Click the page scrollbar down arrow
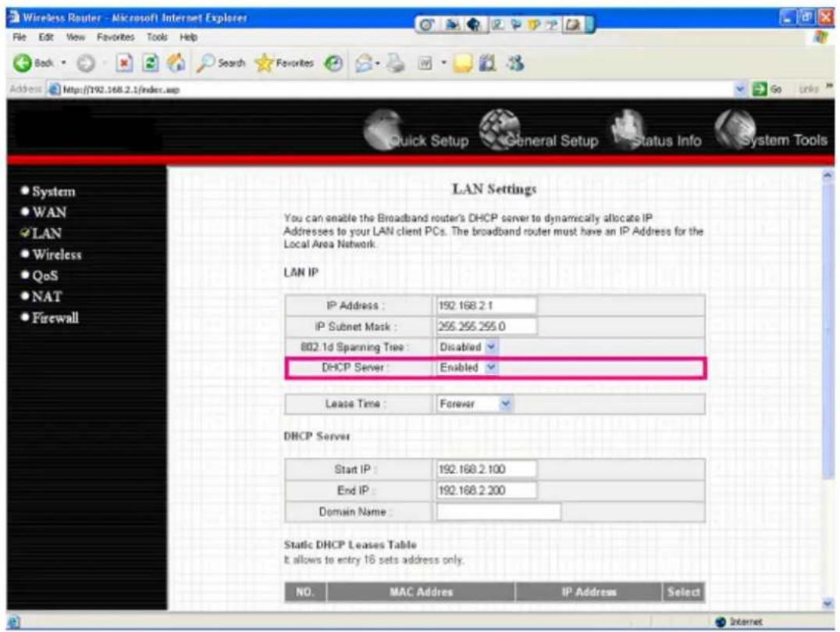The image size is (840, 632). click(x=828, y=604)
